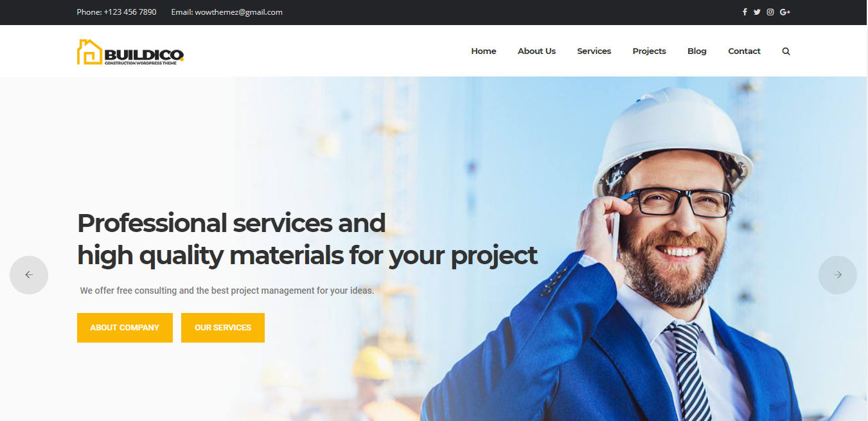Viewport: 868px width, 421px height.
Task: Click the wowthemez@gmail.com email address
Action: pos(239,12)
